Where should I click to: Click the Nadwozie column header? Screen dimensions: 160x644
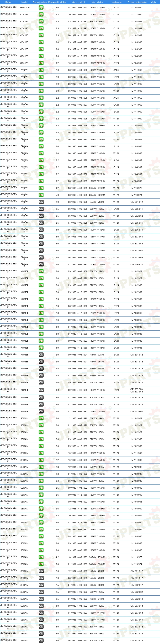[x=116, y=2]
